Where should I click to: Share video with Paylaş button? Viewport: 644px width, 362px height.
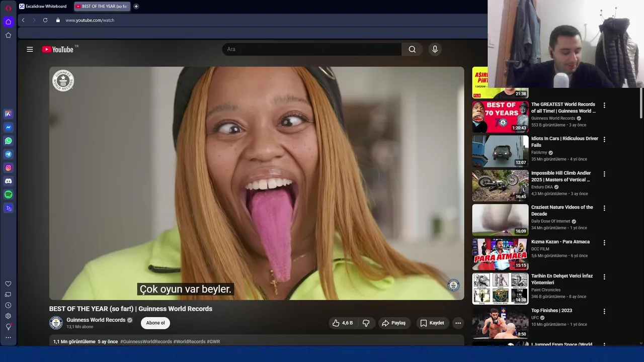[393, 323]
